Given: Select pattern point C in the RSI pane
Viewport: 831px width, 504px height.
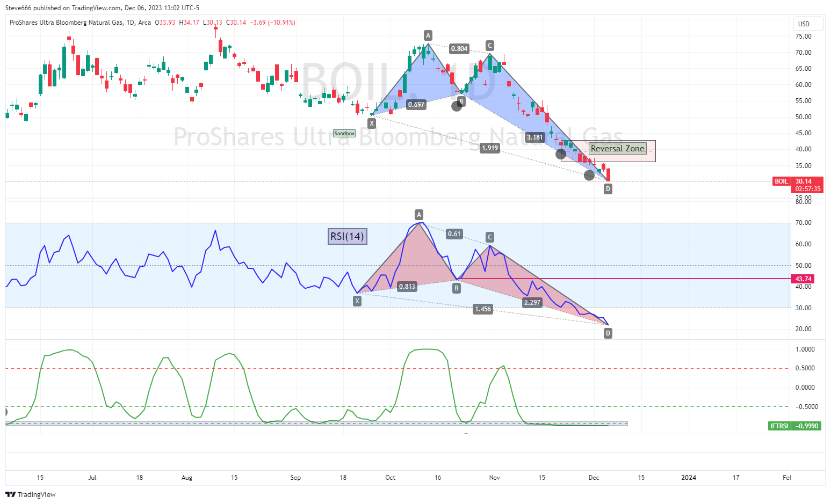Looking at the screenshot, I should (490, 237).
